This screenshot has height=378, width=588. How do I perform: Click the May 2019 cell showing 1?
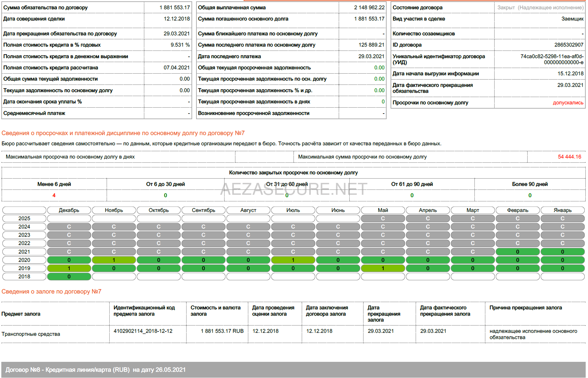click(x=383, y=268)
